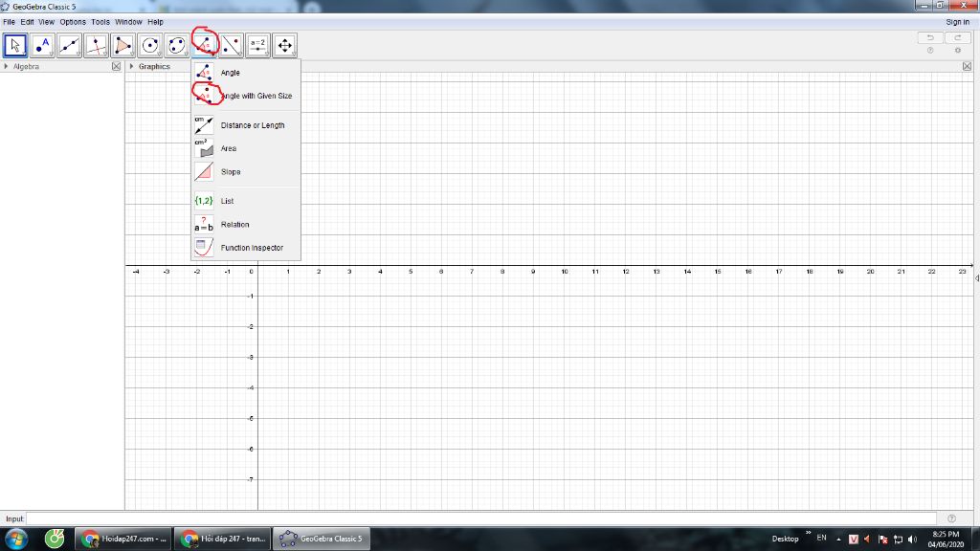Open the Options menu
The height and width of the screenshot is (551, 980).
[x=73, y=22]
